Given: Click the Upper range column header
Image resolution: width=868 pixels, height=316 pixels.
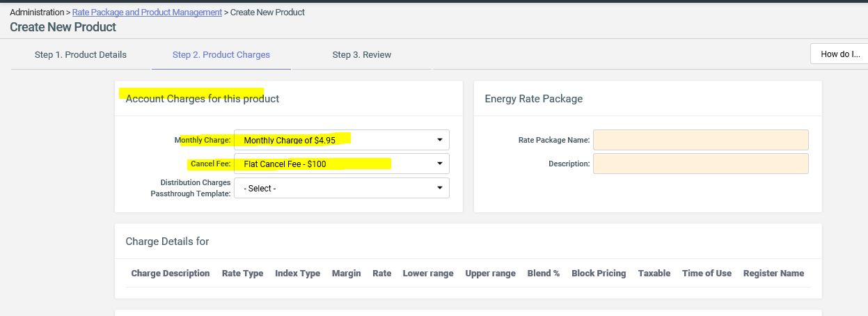Looking at the screenshot, I should (x=490, y=274).
